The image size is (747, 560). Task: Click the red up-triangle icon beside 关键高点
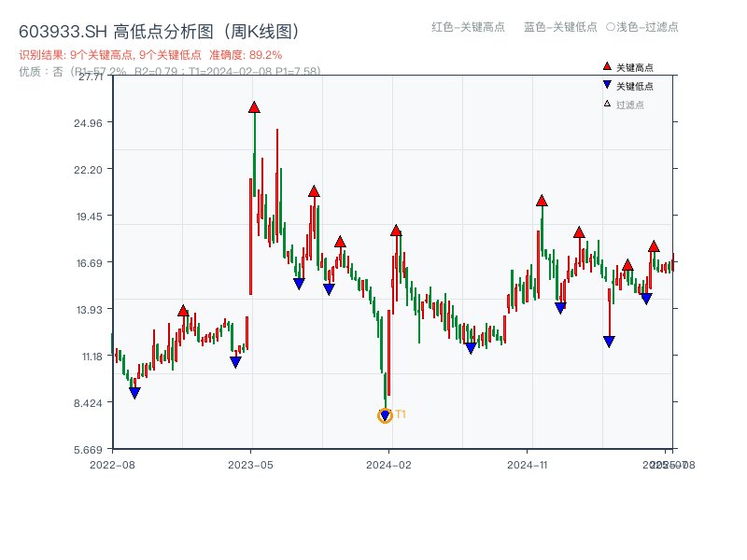pyautogui.click(x=606, y=66)
